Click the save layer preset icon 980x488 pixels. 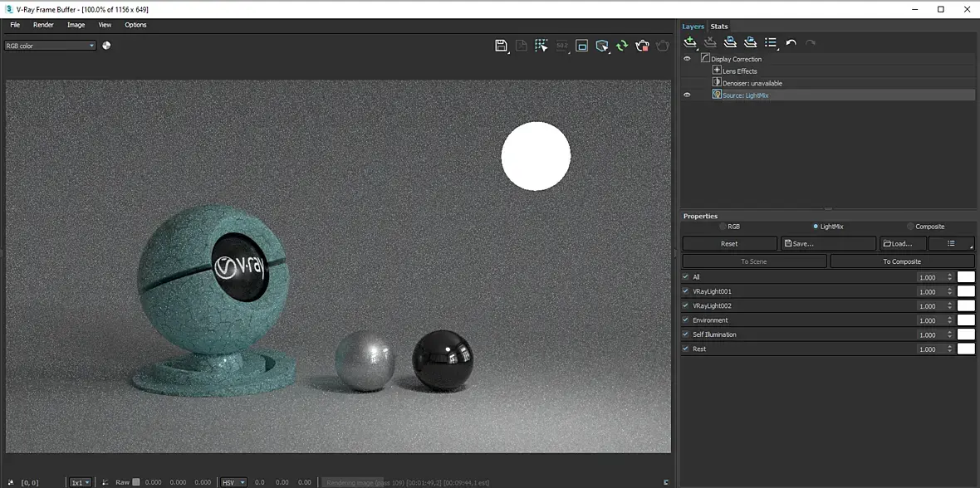pos(730,42)
